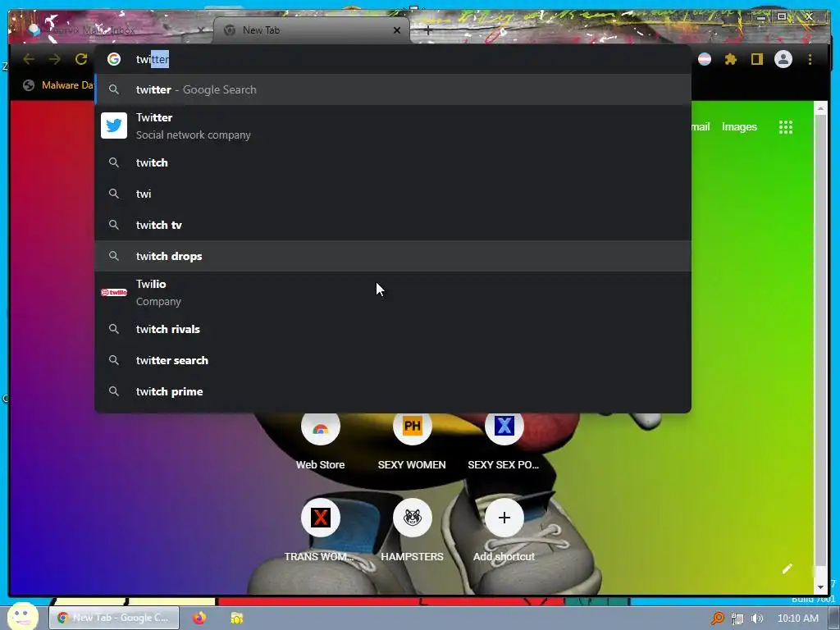This screenshot has height=630, width=840.
Task: Open Chrome's three-dot menu
Action: tap(810, 59)
